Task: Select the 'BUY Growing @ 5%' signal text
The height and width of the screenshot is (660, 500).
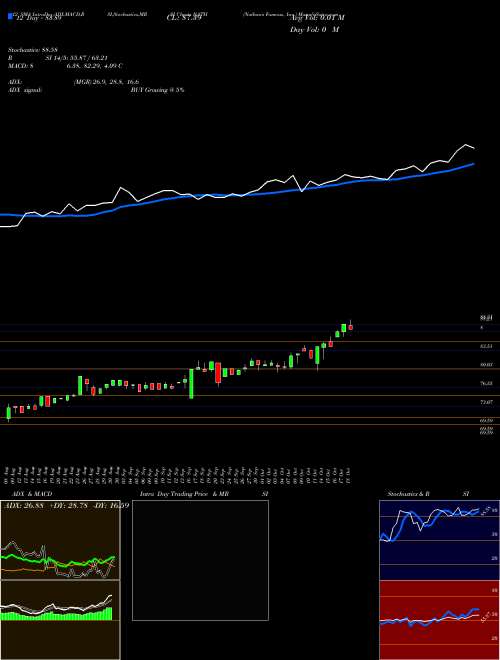Action: [157, 90]
